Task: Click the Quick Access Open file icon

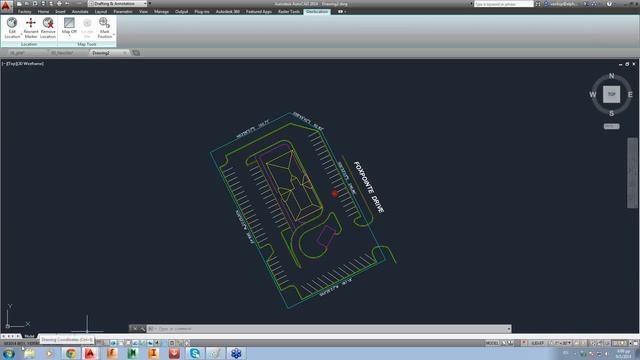Action: coord(27,4)
